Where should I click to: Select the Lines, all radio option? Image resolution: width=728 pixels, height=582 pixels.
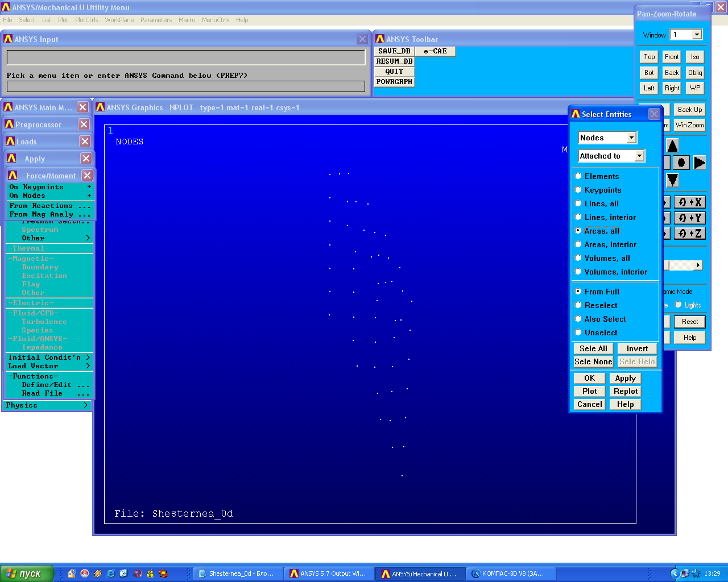597,203
